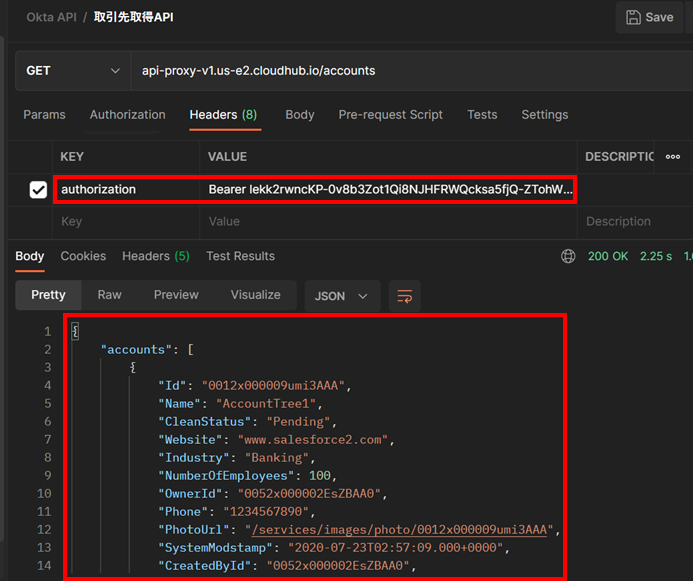Switch to the Params tab
This screenshot has height=581, width=693.
44,115
